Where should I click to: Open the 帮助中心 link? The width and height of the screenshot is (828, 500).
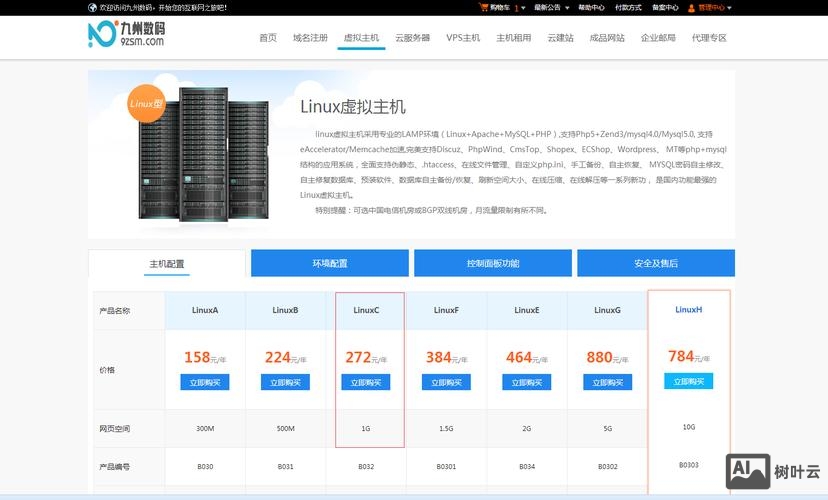[591, 7]
